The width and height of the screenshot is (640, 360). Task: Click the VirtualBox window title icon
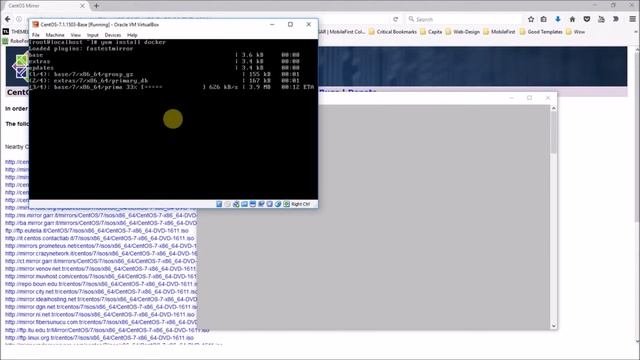[36, 24]
